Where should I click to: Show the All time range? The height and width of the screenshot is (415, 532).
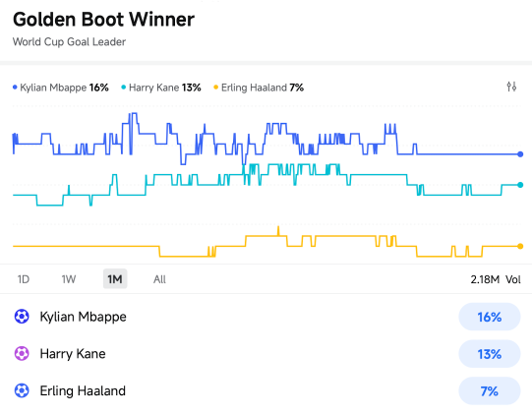tap(159, 279)
